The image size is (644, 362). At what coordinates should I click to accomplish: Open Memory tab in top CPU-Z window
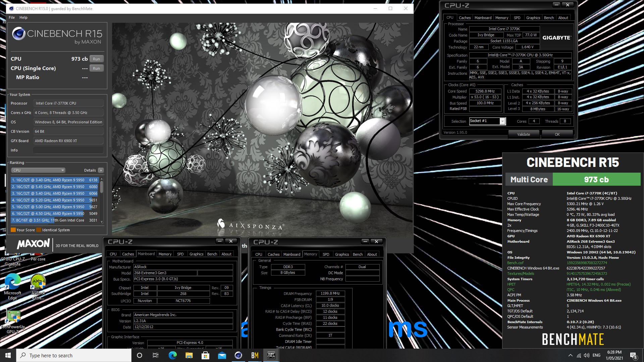pyautogui.click(x=501, y=18)
